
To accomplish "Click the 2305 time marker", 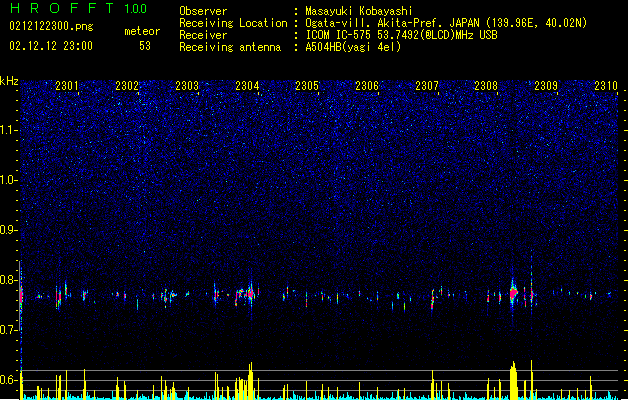I will click(x=307, y=86).
